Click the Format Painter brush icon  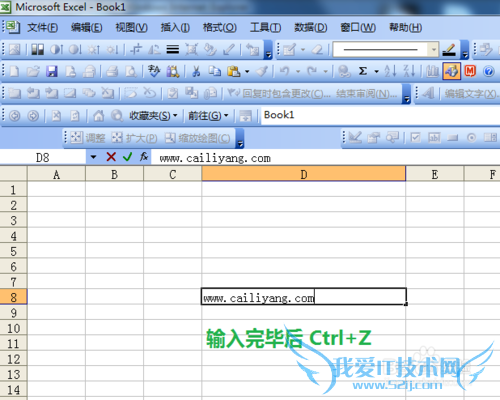262,71
